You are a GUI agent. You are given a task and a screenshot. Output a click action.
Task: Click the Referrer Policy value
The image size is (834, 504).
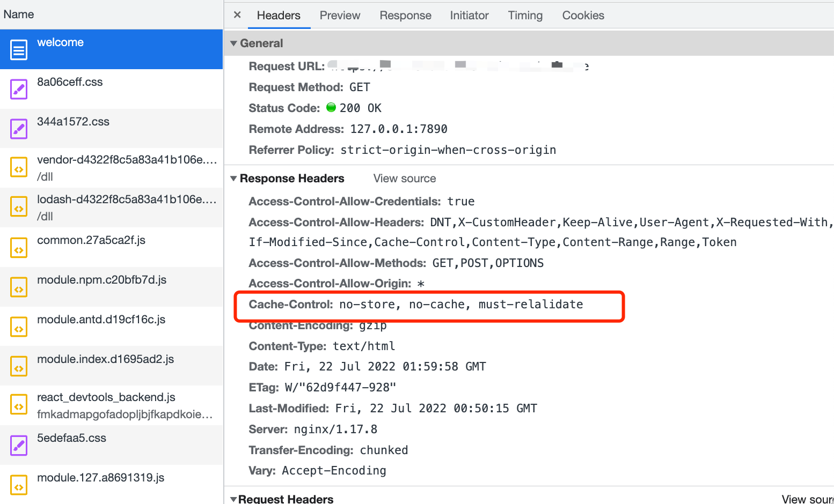[x=448, y=150]
